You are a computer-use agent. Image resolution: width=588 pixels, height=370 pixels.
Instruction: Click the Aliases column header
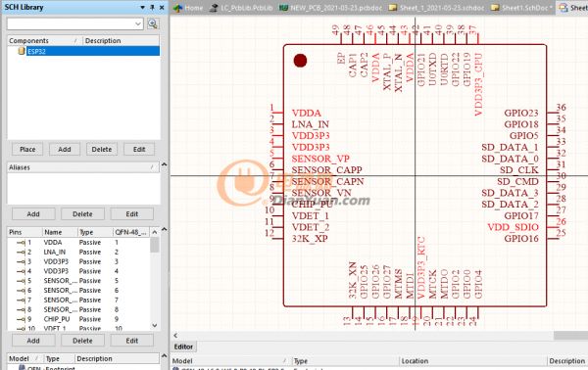(83, 167)
